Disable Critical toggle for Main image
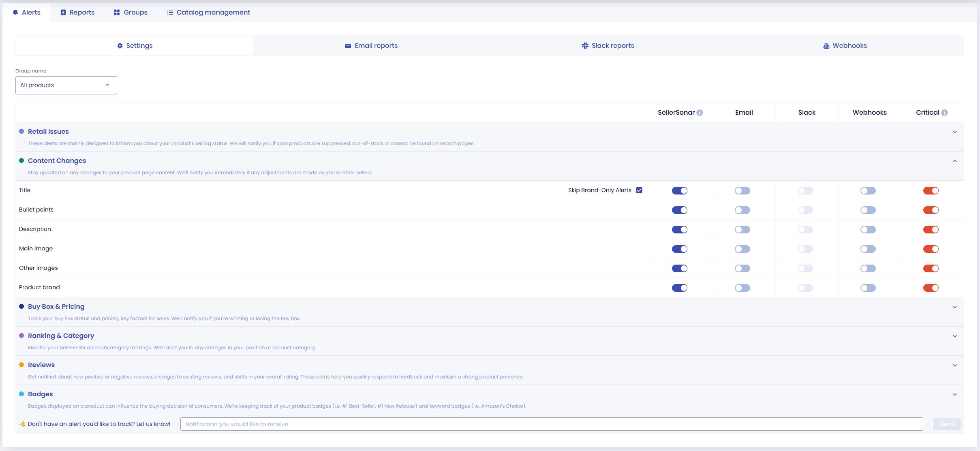 coord(931,249)
